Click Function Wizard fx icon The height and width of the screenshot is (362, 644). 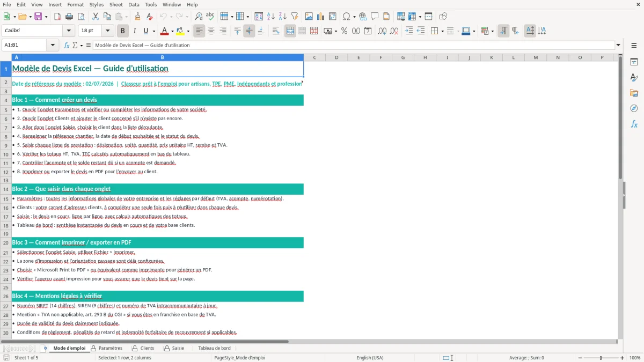click(67, 46)
